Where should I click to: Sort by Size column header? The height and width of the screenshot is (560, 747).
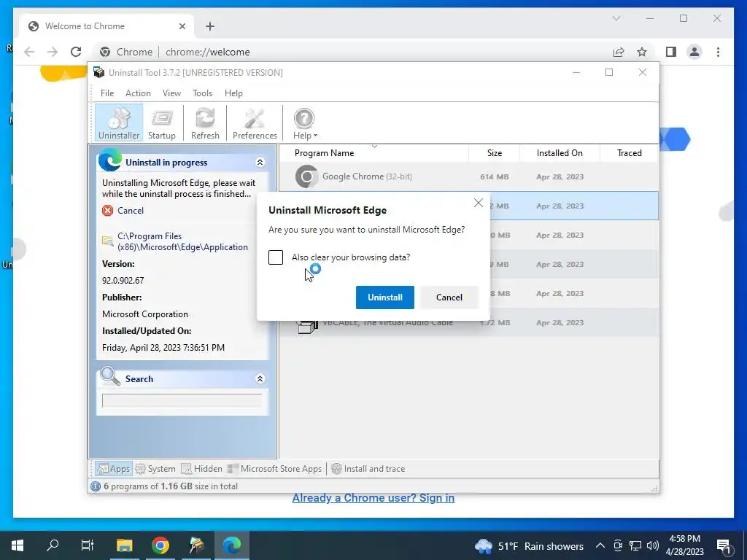coord(495,153)
